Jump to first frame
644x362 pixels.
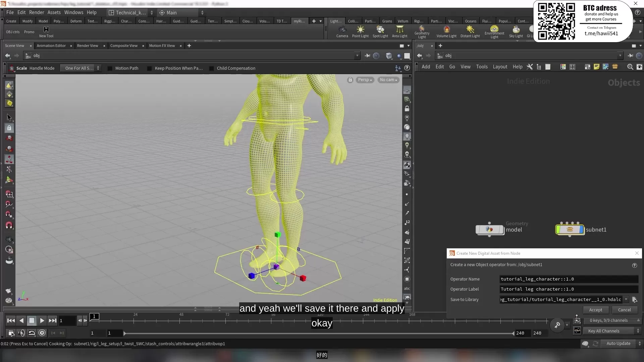(x=11, y=320)
